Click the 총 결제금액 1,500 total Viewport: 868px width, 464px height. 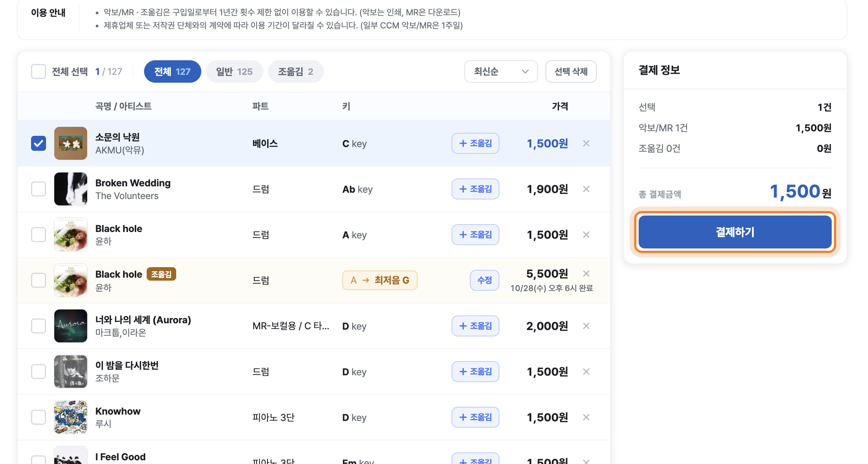pos(801,192)
